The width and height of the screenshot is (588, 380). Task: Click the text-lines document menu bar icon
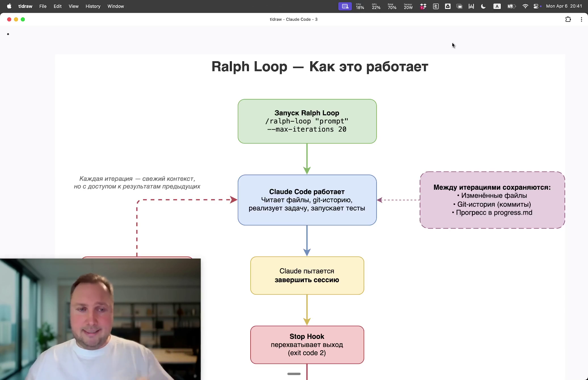tap(436, 6)
